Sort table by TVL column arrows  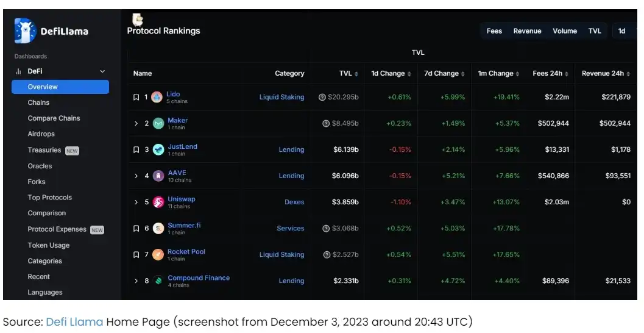(x=356, y=74)
